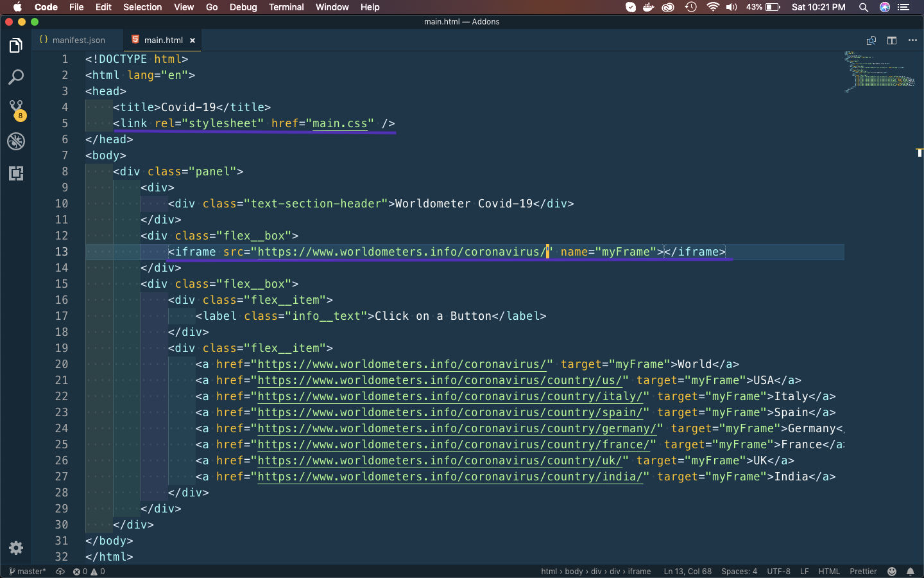Open Source Control view with 8 changes
This screenshot has height=578, width=924.
click(x=16, y=110)
